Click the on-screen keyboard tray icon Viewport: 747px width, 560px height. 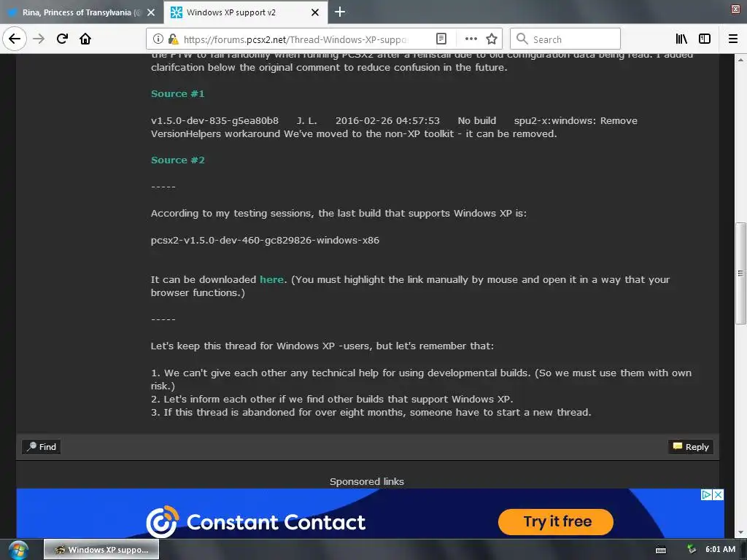(661, 550)
